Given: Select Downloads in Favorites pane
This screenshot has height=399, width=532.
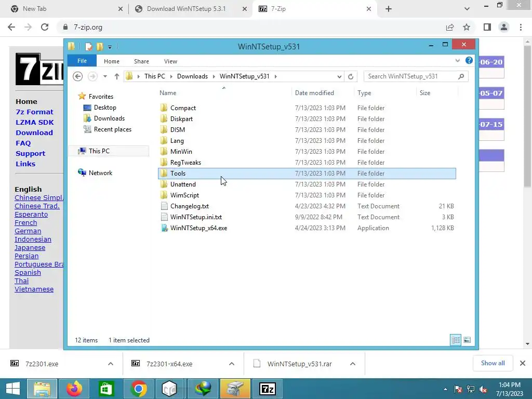Looking at the screenshot, I should click(x=109, y=118).
